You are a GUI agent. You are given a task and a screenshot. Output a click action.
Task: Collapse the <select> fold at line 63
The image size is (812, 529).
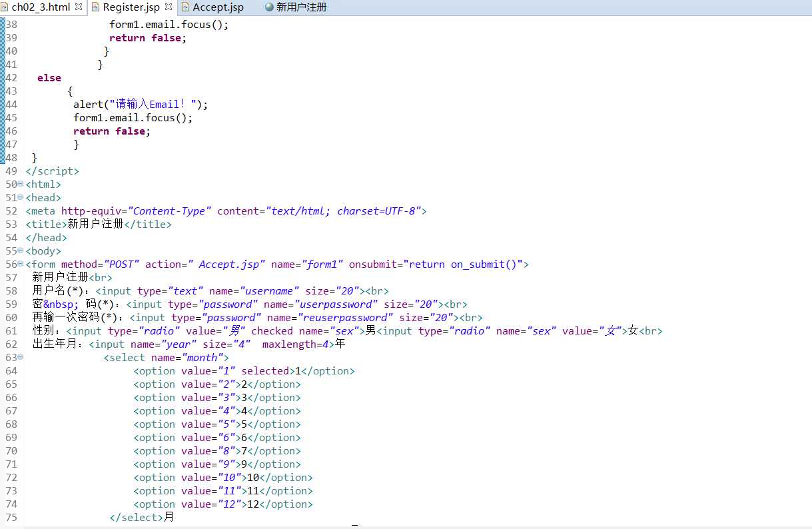[x=21, y=357]
